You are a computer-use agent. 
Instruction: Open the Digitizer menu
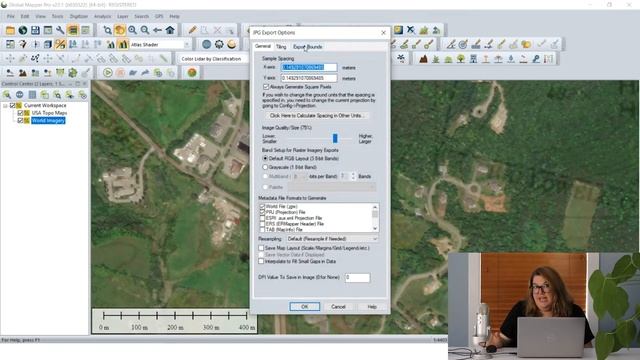tap(79, 16)
